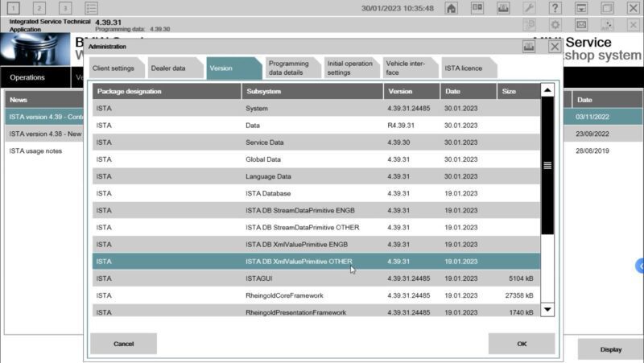The image size is (644, 363).
Task: Click the blue side-panel arrow at right edge
Action: pyautogui.click(x=640, y=266)
